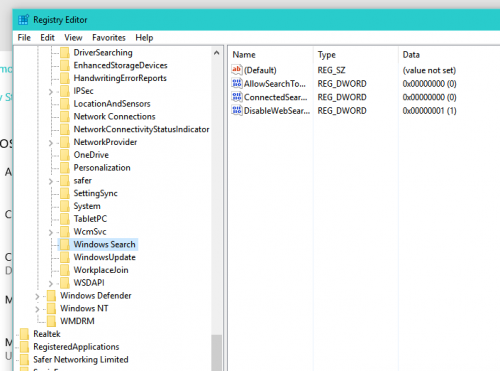Open the Favorites menu

(x=109, y=38)
